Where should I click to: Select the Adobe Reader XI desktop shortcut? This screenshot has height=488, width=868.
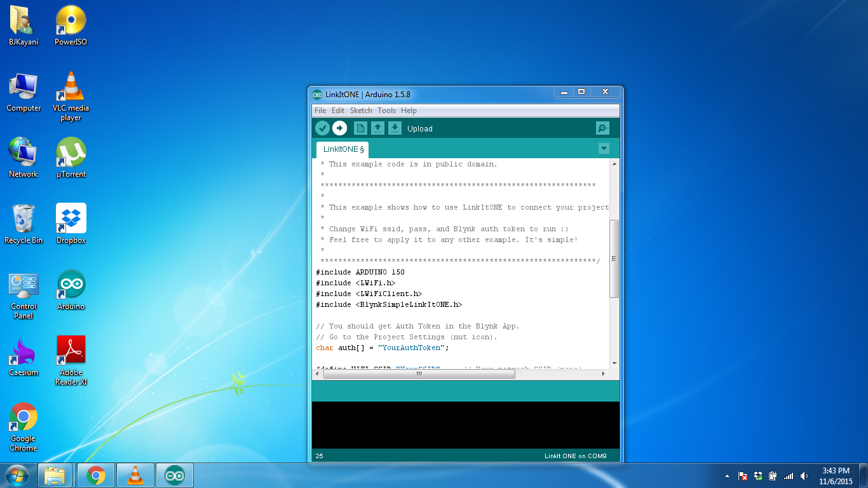coord(71,360)
